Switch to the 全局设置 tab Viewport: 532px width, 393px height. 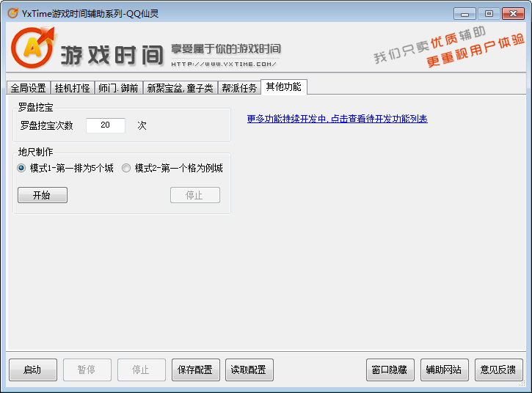pos(28,88)
